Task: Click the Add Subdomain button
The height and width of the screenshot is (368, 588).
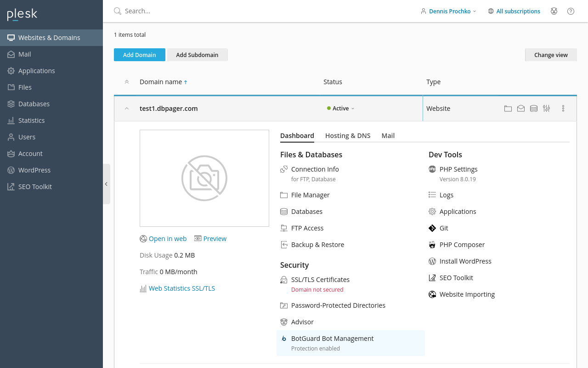Action: pos(197,55)
